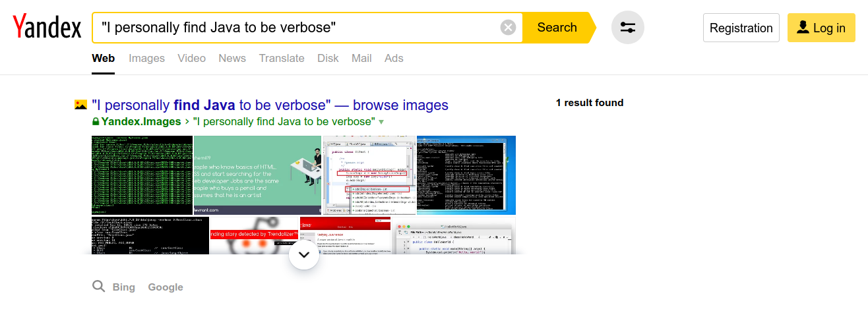Open the red Java website thumbnail

tap(346, 235)
